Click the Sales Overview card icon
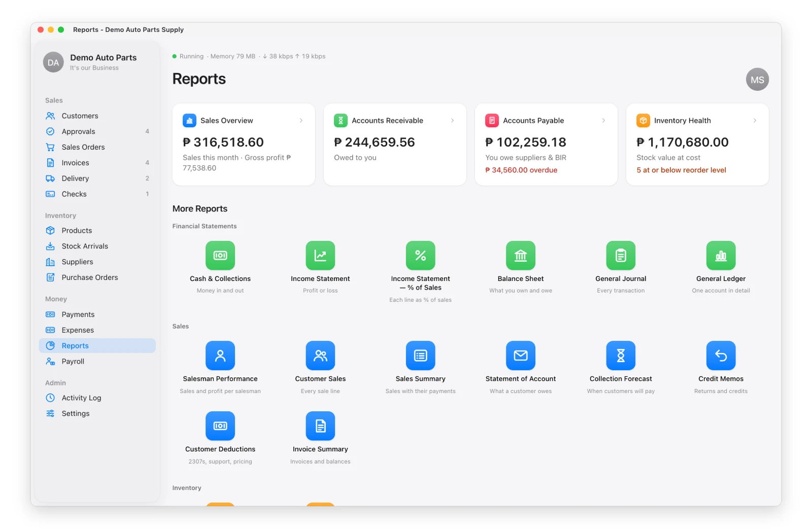This screenshot has width=812, height=529. [189, 121]
